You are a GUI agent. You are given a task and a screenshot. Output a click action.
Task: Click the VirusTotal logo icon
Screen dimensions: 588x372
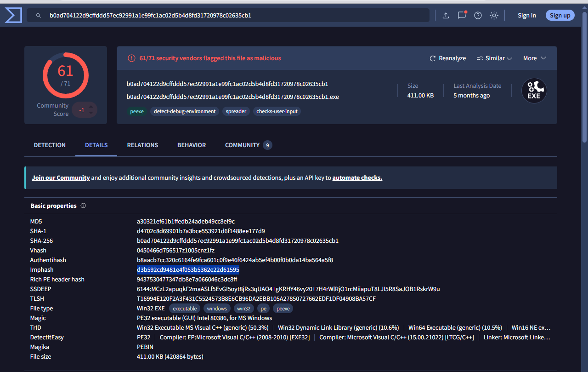coord(13,15)
